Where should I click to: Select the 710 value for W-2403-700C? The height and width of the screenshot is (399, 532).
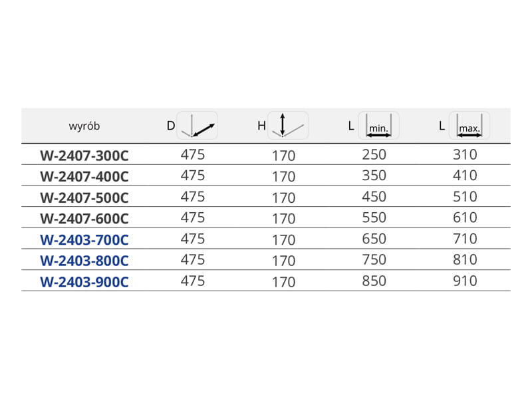point(465,239)
